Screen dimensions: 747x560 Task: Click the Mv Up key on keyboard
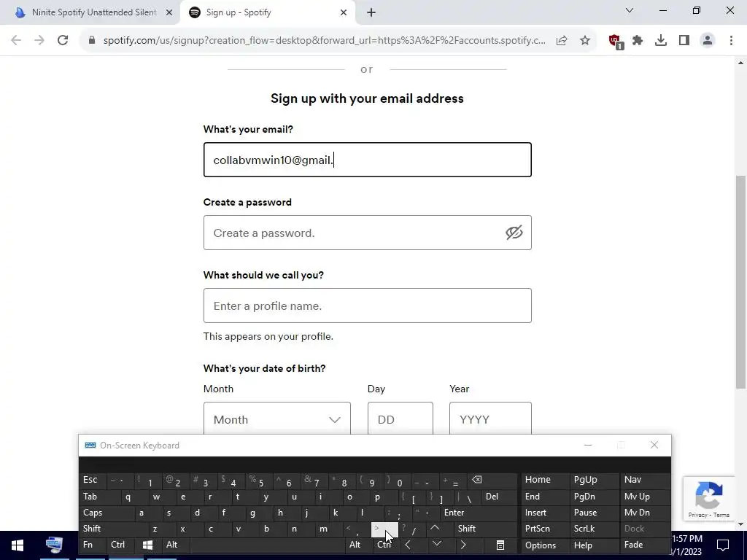pyautogui.click(x=645, y=497)
